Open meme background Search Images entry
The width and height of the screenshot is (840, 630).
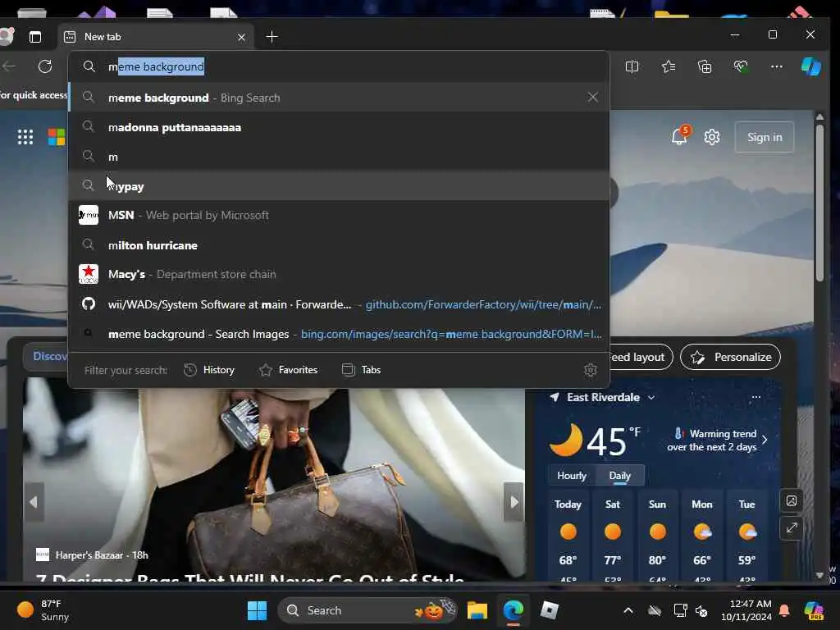click(x=339, y=334)
